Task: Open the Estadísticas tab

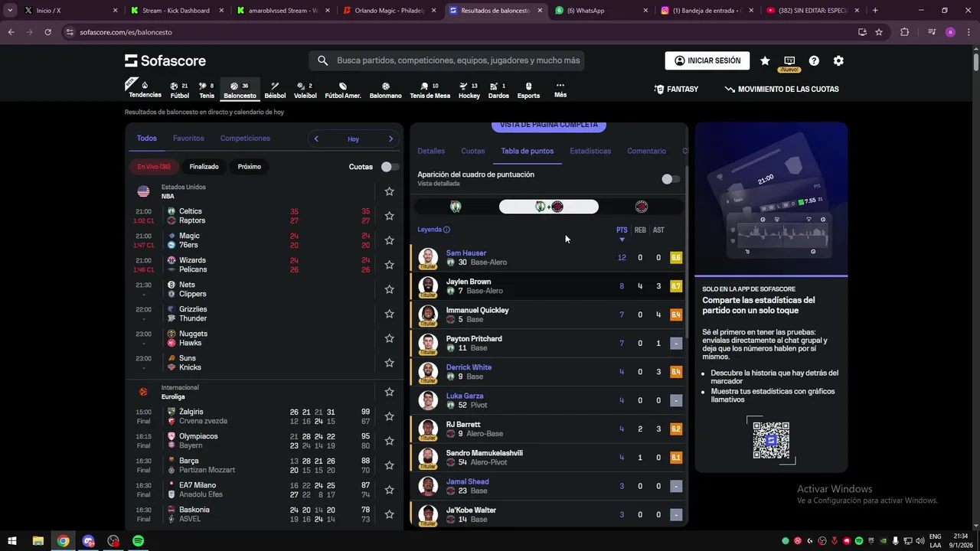Action: pyautogui.click(x=590, y=152)
